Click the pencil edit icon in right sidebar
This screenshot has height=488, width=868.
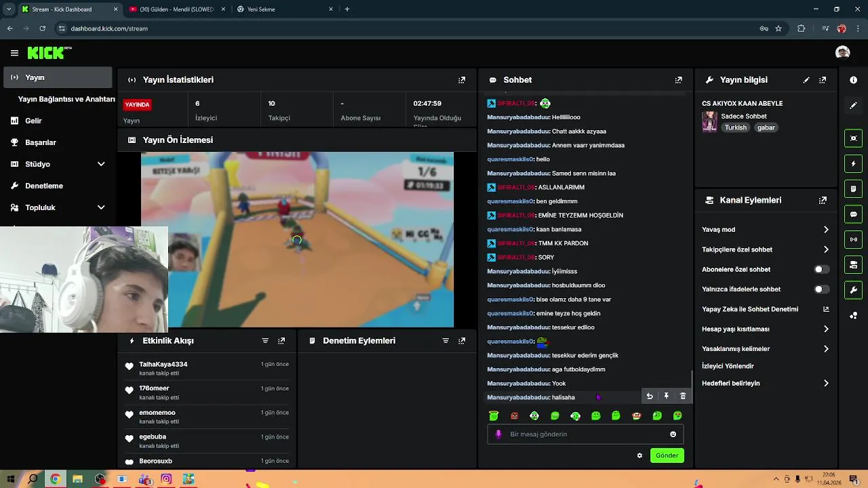[x=853, y=106]
